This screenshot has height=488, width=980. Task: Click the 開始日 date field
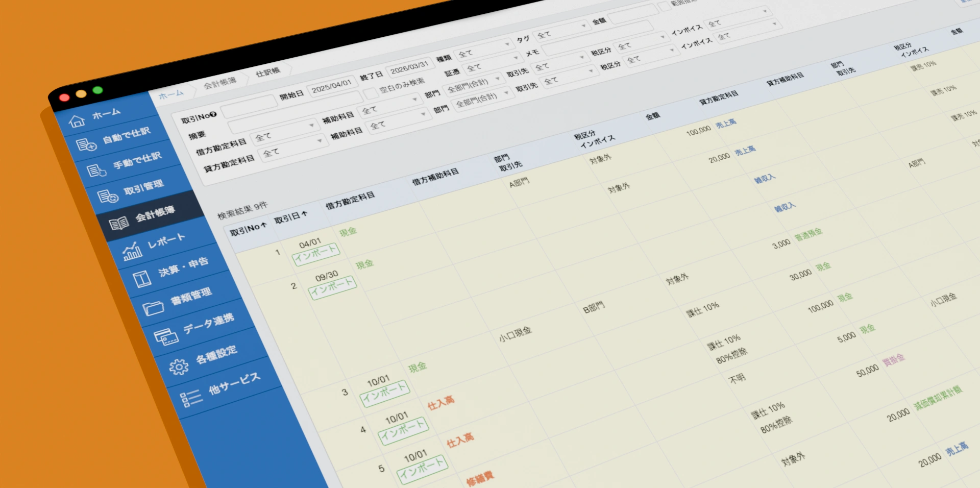click(332, 85)
